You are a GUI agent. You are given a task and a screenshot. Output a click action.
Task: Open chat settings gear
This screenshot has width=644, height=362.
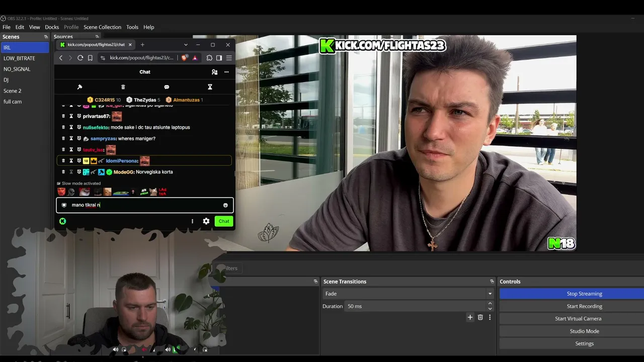[206, 221]
